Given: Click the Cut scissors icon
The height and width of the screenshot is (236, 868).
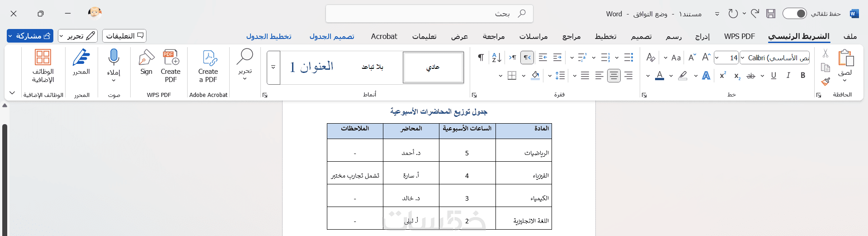Looking at the screenshot, I should [x=826, y=53].
